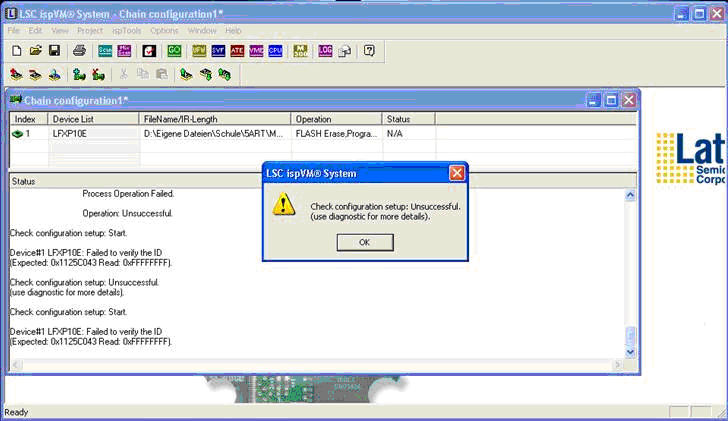Click the Index column header
Viewport: 728px width, 421px height.
point(29,119)
